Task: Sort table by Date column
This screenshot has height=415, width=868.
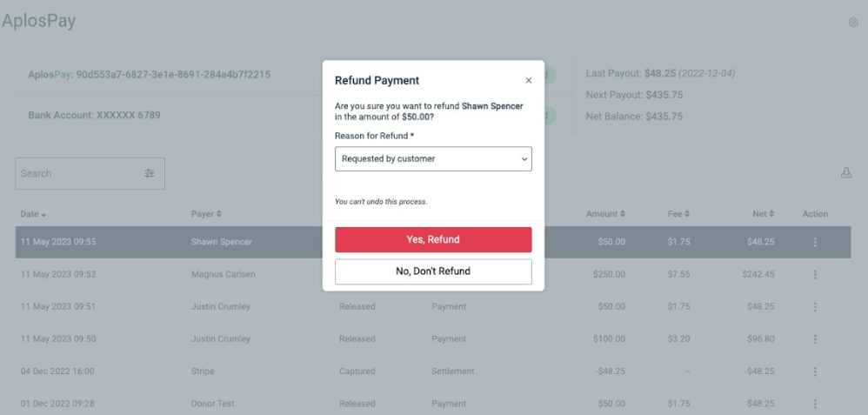Action: click(x=33, y=214)
